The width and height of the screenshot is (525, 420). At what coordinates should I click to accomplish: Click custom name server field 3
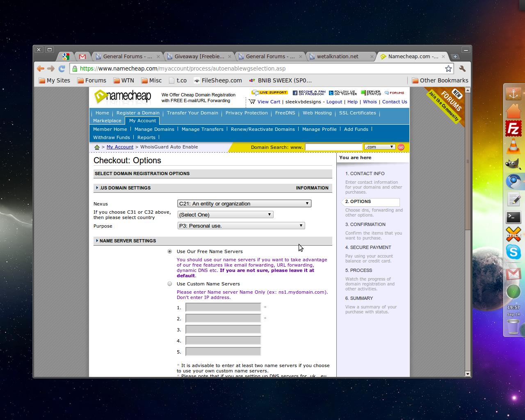point(223,329)
